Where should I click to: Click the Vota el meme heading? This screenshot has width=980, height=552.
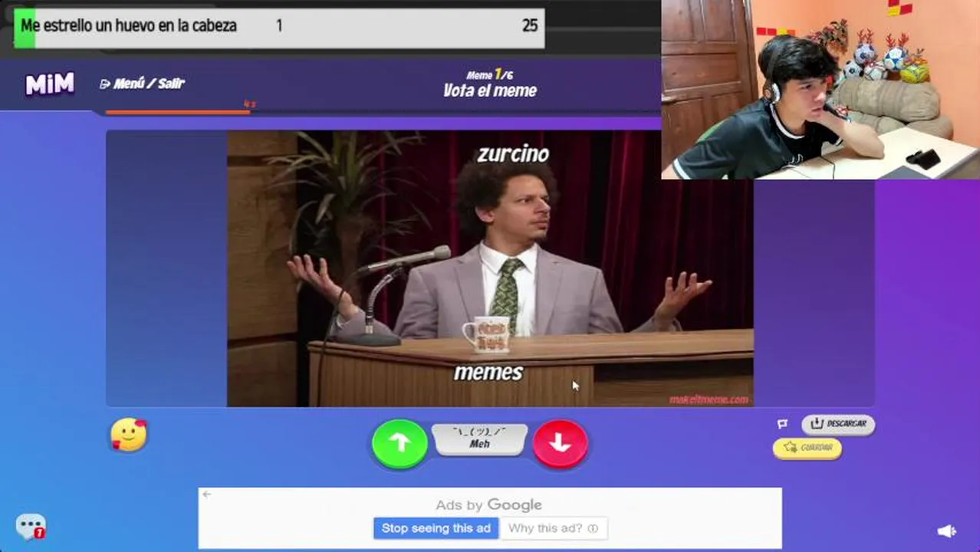pyautogui.click(x=490, y=90)
